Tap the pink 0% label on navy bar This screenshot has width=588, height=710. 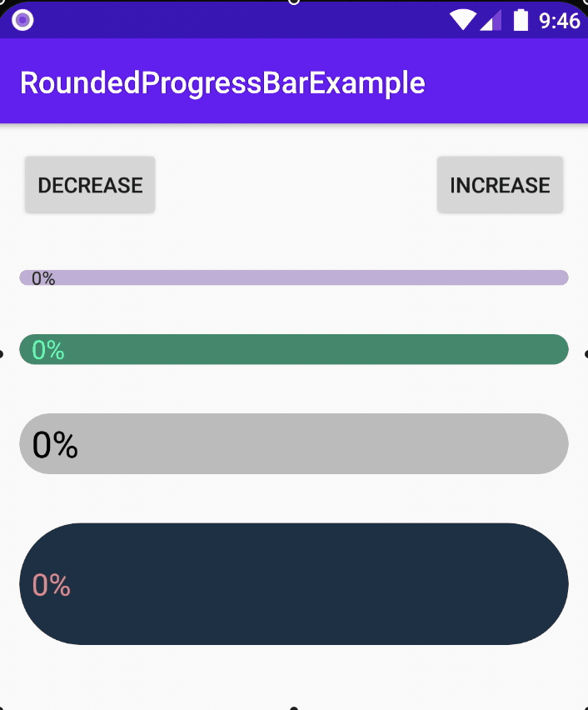52,586
